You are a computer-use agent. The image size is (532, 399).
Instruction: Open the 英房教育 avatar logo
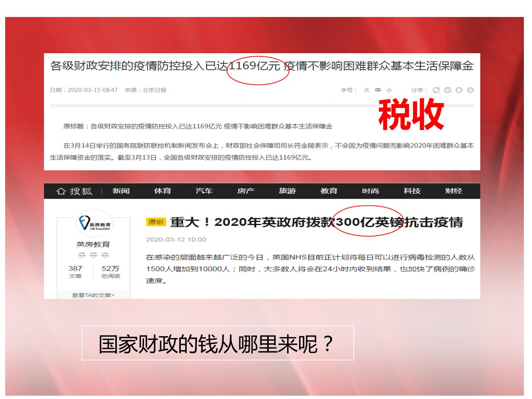tap(94, 223)
